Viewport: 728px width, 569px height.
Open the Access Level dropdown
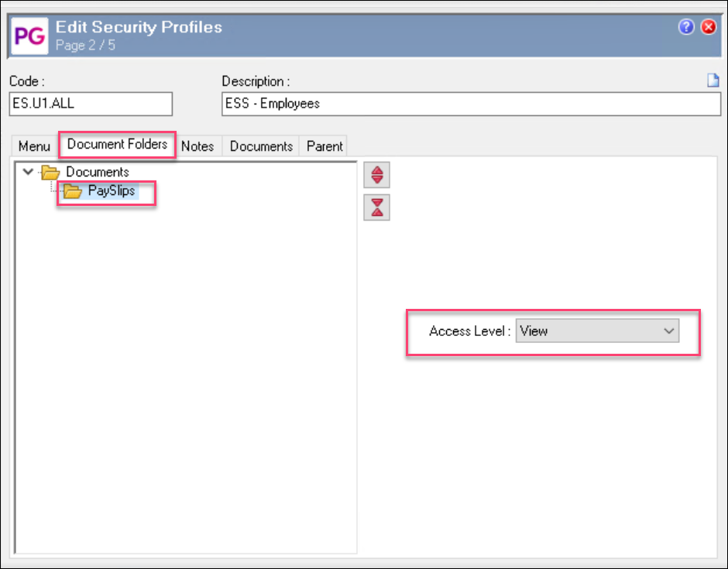(597, 331)
